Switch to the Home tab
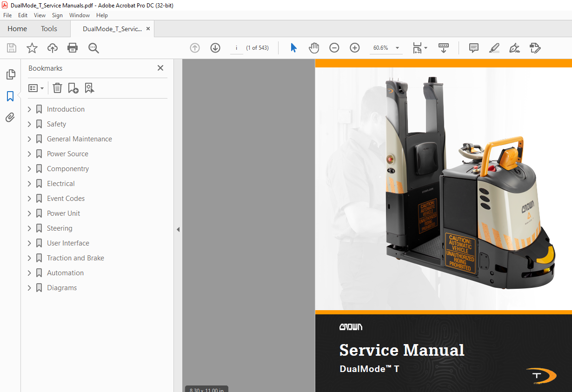The width and height of the screenshot is (572, 392). [17, 29]
